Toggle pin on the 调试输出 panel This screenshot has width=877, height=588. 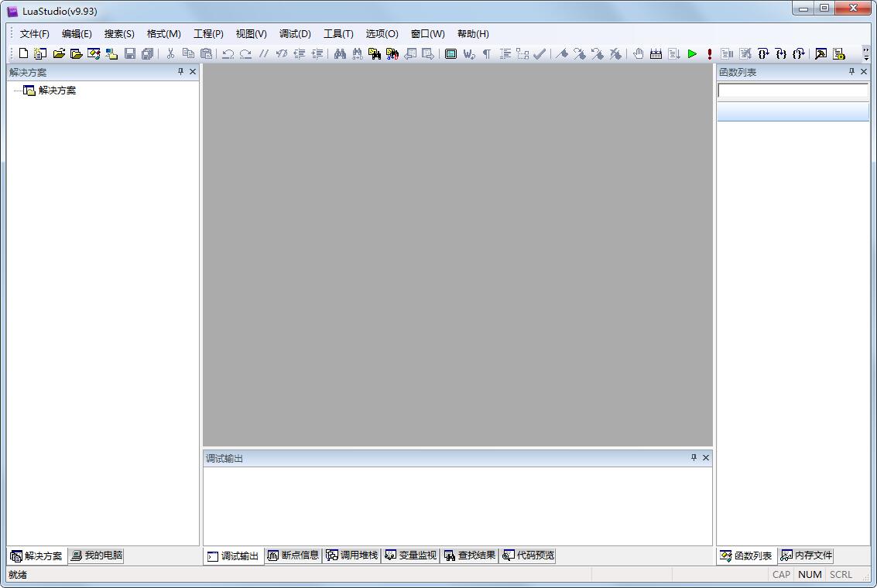tap(694, 457)
